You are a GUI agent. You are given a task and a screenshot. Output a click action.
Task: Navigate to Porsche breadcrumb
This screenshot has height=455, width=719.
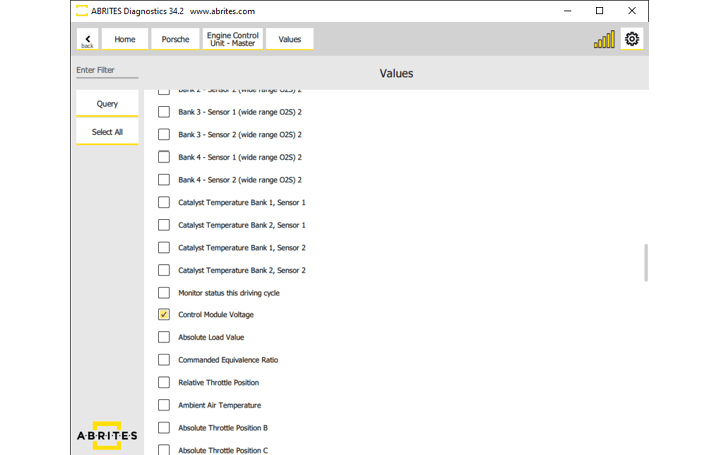tap(175, 39)
